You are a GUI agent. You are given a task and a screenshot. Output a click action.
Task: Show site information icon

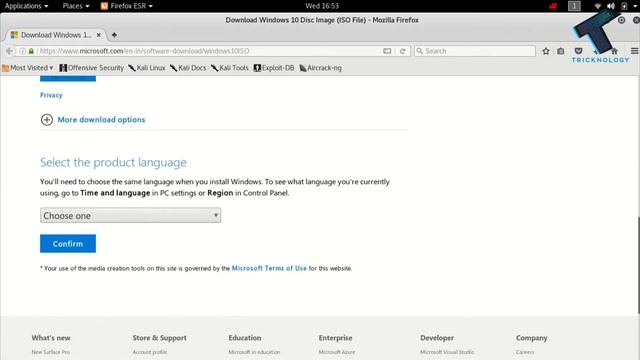click(23, 51)
